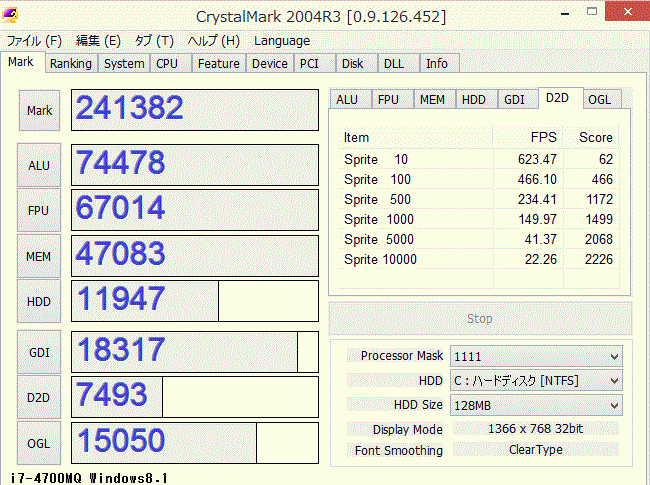
Task: Open the タブ (T) menu
Action: pyautogui.click(x=154, y=41)
